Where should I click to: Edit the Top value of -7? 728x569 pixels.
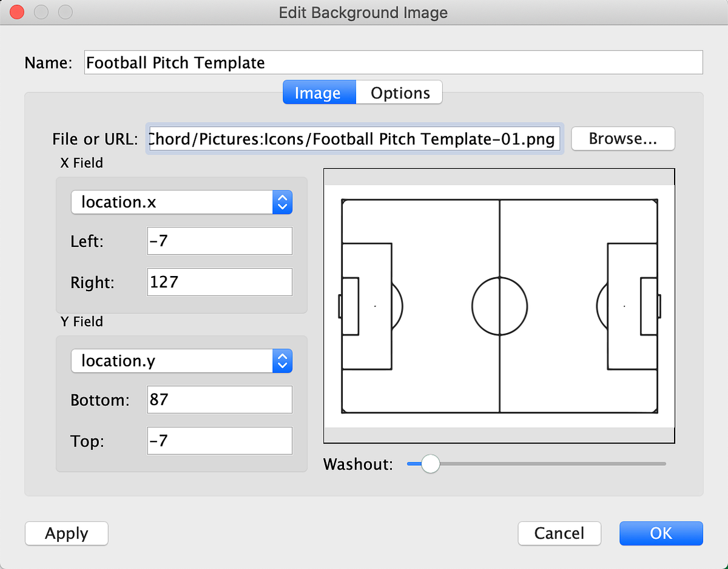coord(219,441)
